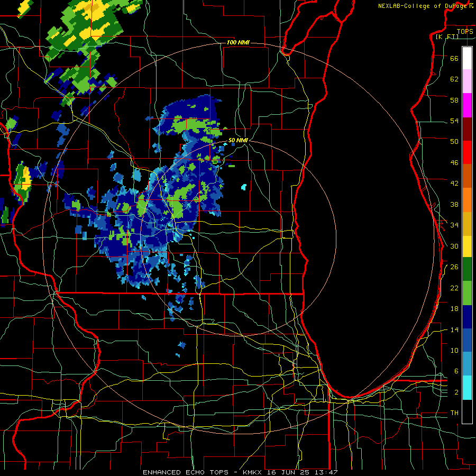Screen dimensions: 476x476
Task: Select the medium blue legend swatch
Action: [x=467, y=341]
